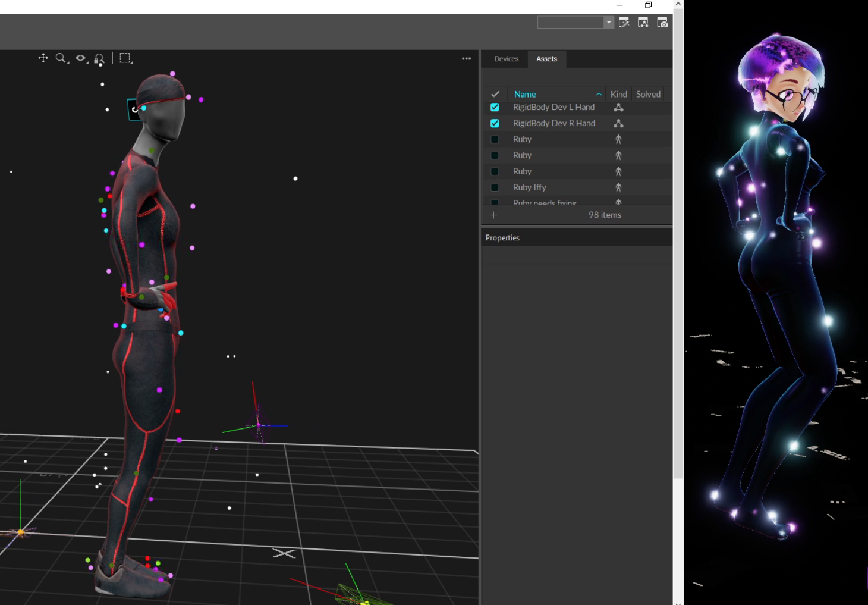The height and width of the screenshot is (605, 868).
Task: Select the pan/move viewport tool
Action: 43,58
